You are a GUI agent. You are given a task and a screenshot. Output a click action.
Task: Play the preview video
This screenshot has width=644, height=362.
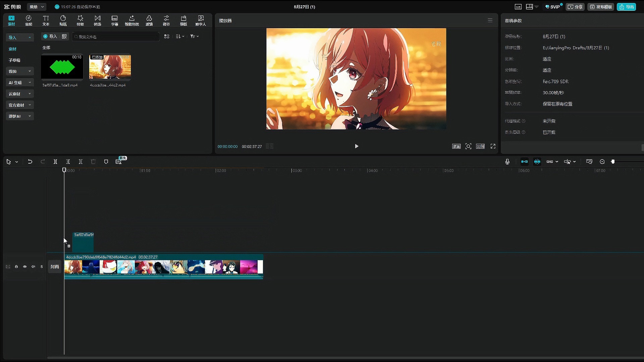[x=357, y=146]
